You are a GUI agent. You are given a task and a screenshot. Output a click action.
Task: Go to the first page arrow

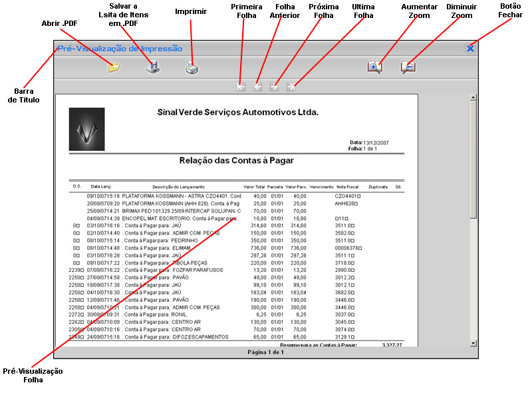click(241, 86)
